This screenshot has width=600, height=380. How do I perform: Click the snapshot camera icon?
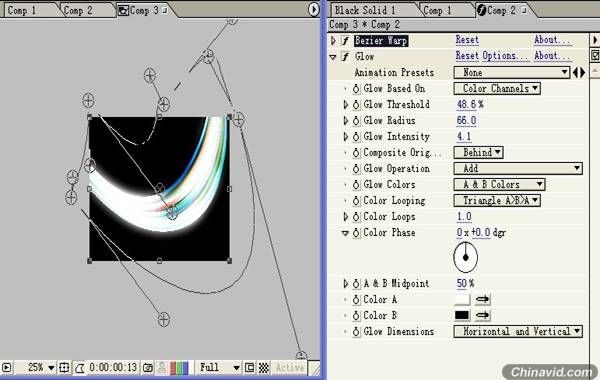148,368
